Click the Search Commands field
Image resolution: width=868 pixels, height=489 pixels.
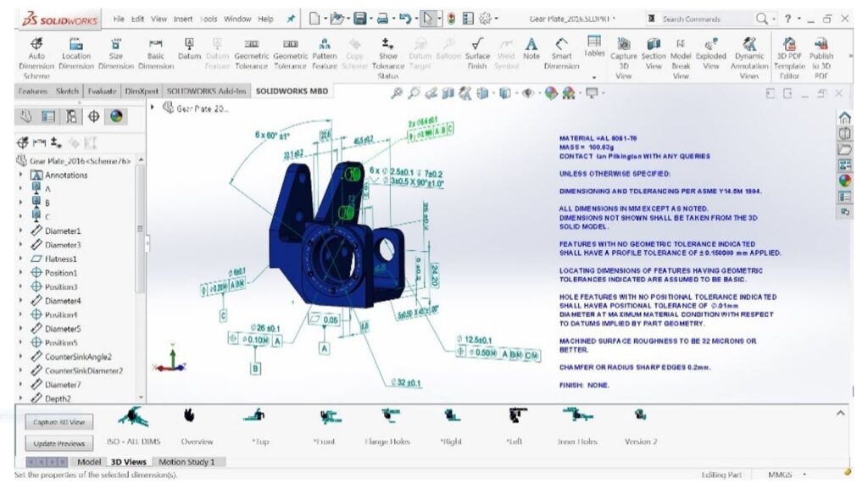(x=704, y=19)
